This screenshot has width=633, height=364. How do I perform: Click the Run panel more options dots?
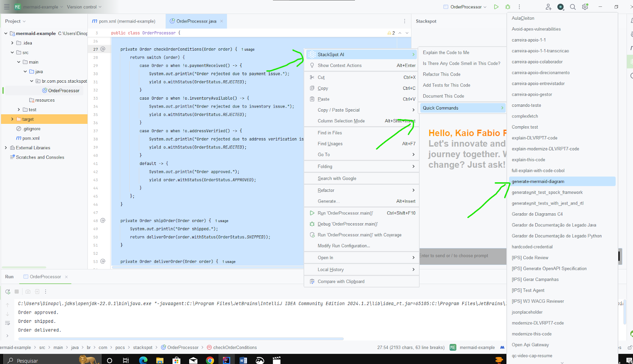pyautogui.click(x=45, y=292)
